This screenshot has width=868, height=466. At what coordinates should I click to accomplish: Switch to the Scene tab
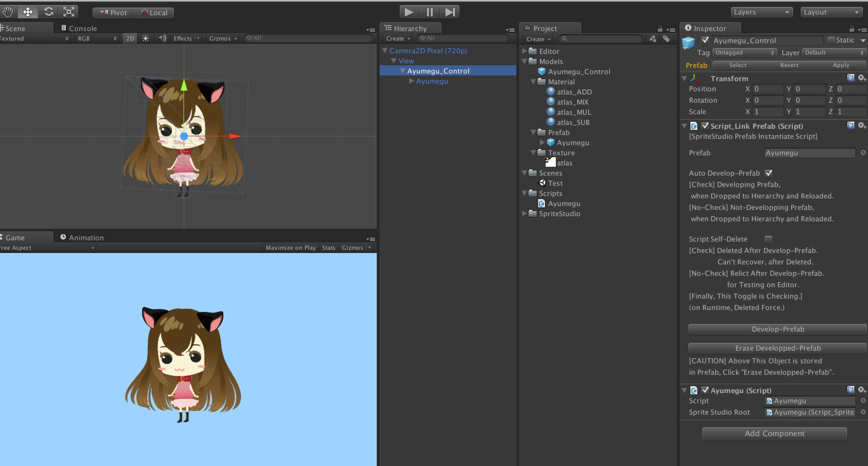26,28
